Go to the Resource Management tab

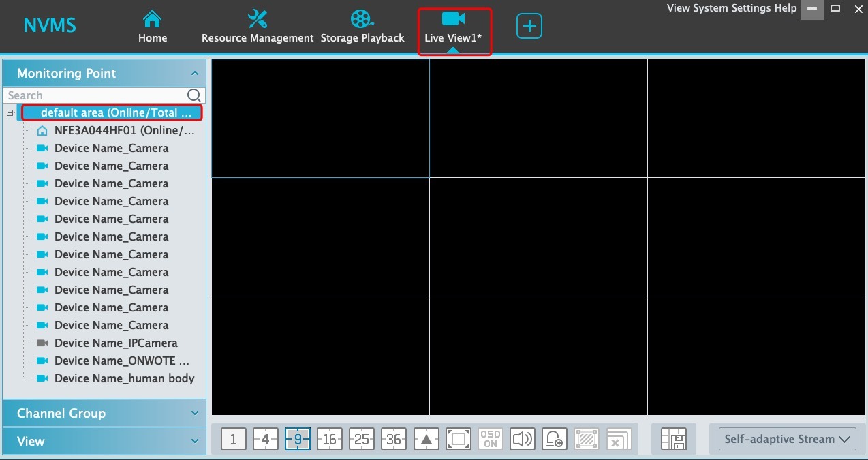[x=258, y=27]
